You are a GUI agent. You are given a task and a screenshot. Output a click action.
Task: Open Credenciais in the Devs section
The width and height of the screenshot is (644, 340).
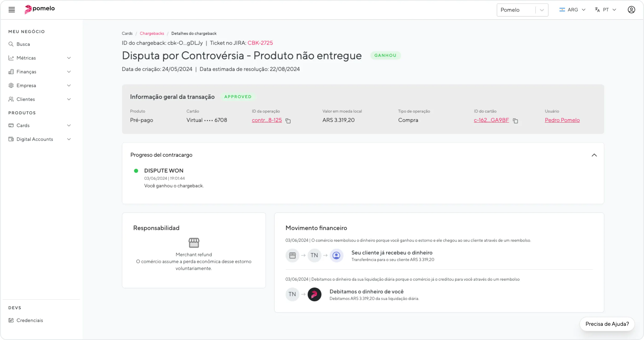tap(29, 320)
